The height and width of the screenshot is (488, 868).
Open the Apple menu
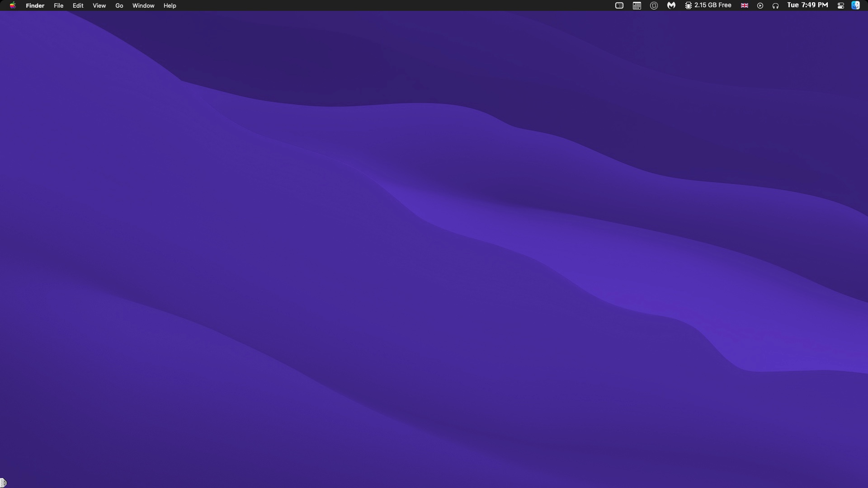(13, 5)
